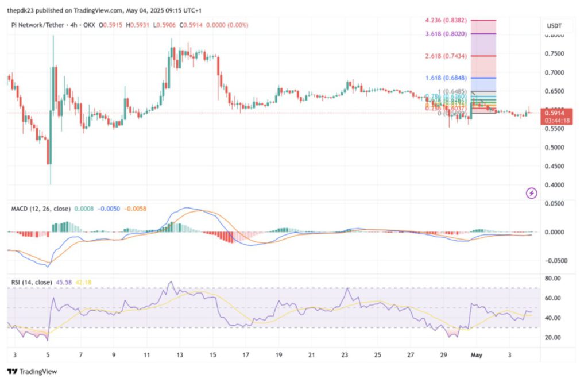Click the 29 date label on the time axis
This screenshot has width=588, height=382.
pyautogui.click(x=444, y=355)
